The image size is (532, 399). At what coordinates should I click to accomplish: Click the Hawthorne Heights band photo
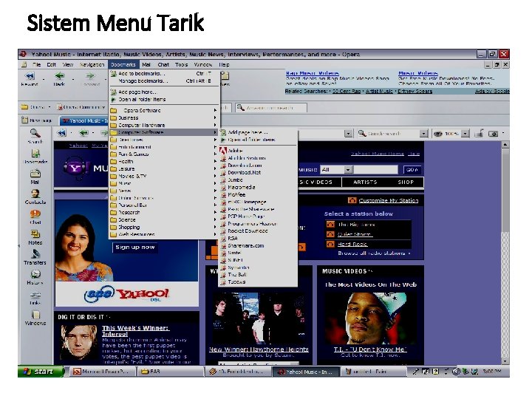coord(259,318)
